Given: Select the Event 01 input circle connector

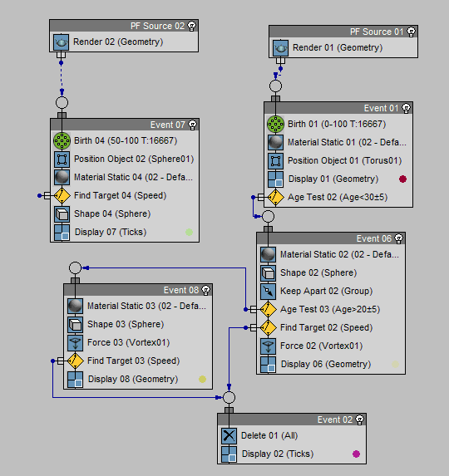Looking at the screenshot, I should point(275,86).
